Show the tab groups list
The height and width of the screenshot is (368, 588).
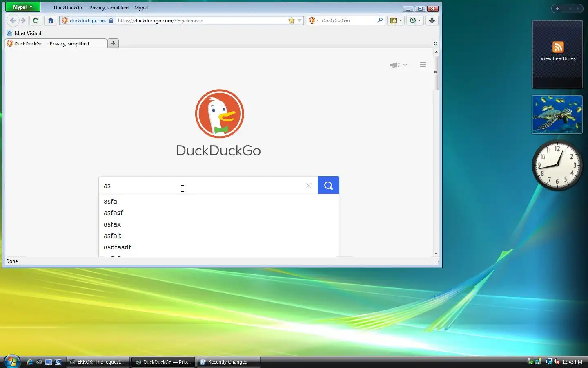(x=435, y=43)
